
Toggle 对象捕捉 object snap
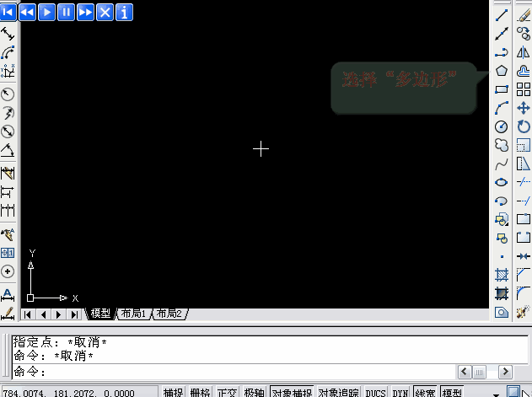(x=292, y=392)
